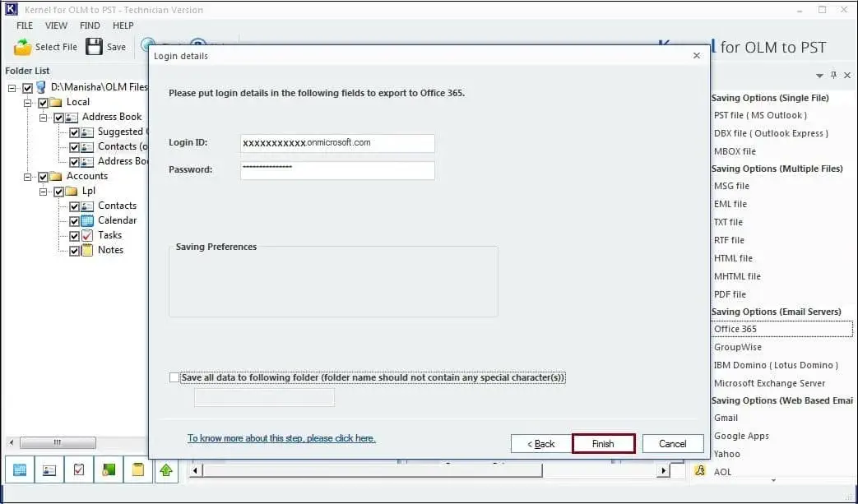858x504 pixels.
Task: Open the "To know more about this step" link
Action: coord(281,438)
